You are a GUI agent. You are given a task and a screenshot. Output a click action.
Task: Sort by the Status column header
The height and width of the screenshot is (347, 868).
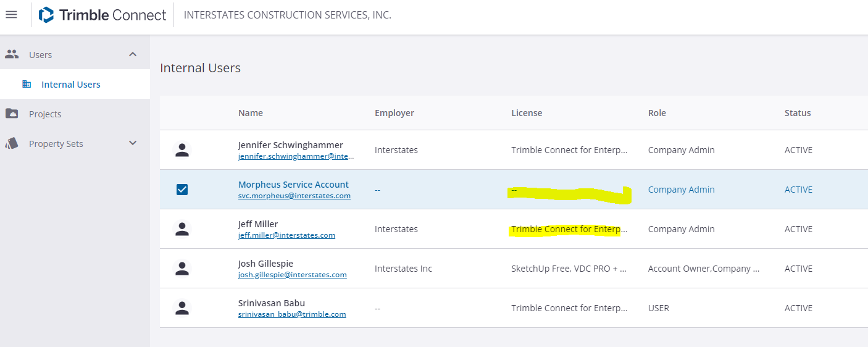click(798, 113)
